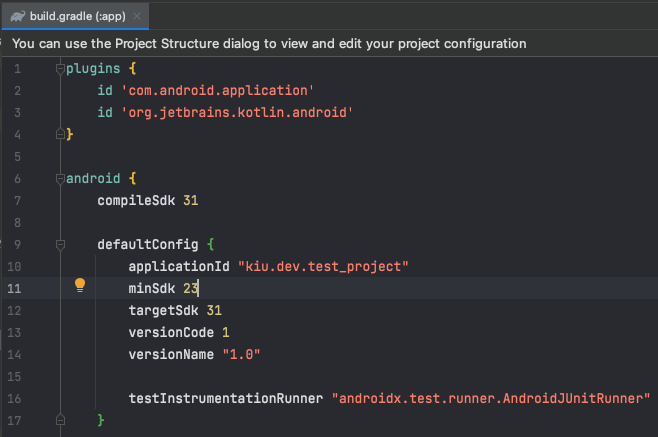Viewport: 658px width, 437px height.
Task: Click the "kiu.dev.test_project" string
Action: point(323,267)
